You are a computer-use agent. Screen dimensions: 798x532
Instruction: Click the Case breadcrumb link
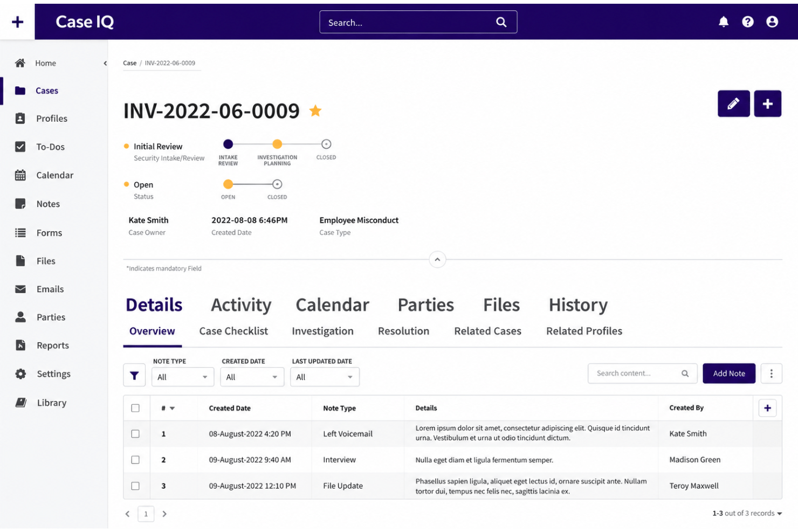(x=129, y=63)
